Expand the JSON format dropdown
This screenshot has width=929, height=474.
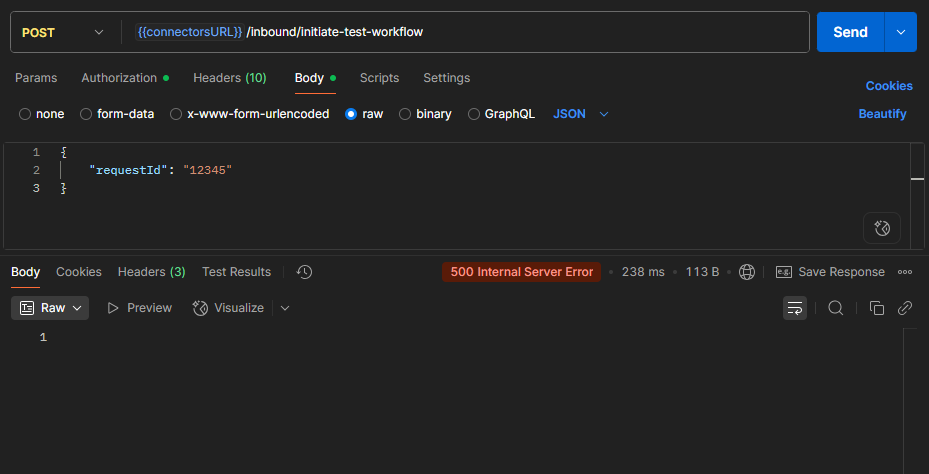tap(581, 114)
